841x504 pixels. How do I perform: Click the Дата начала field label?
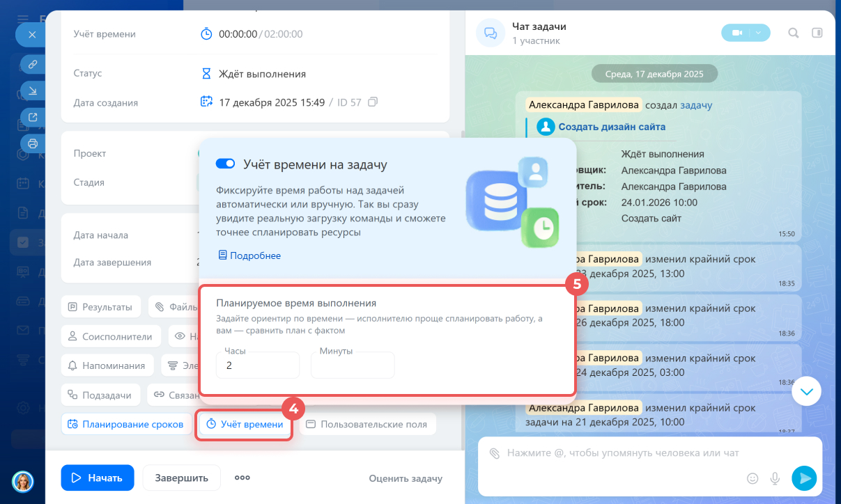(x=101, y=235)
